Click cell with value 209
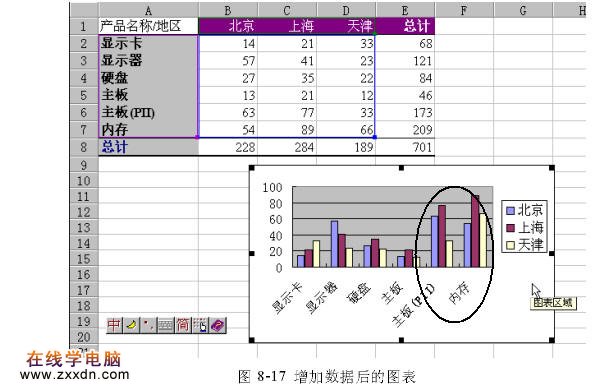The height and width of the screenshot is (387, 593). [x=405, y=130]
